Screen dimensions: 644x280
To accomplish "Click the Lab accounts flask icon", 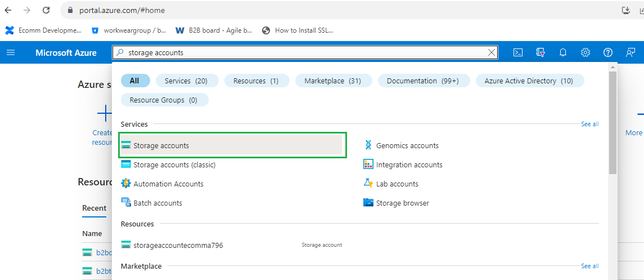I will (x=368, y=183).
